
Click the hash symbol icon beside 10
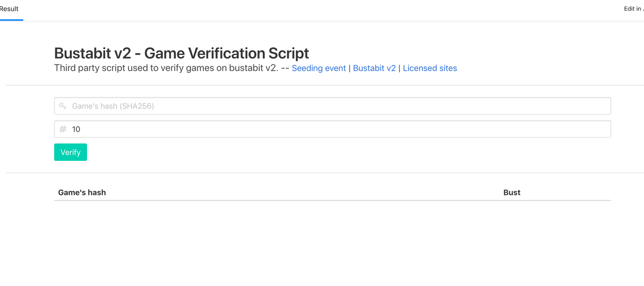[x=63, y=129]
